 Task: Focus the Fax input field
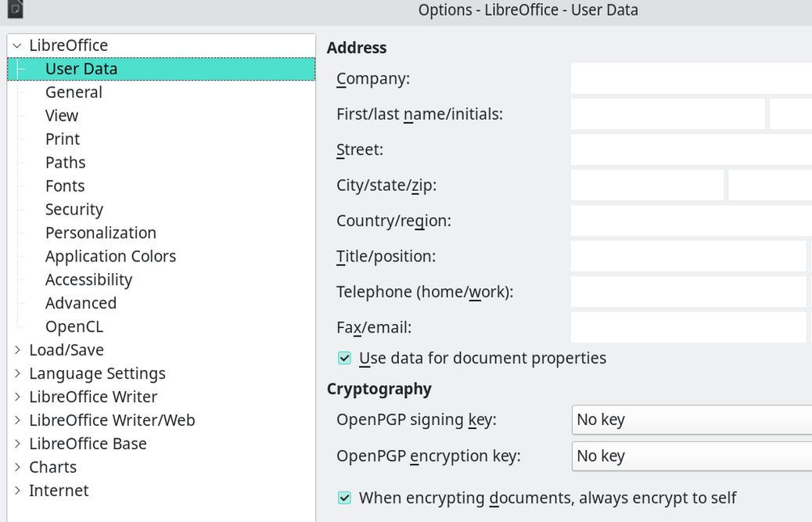point(688,327)
